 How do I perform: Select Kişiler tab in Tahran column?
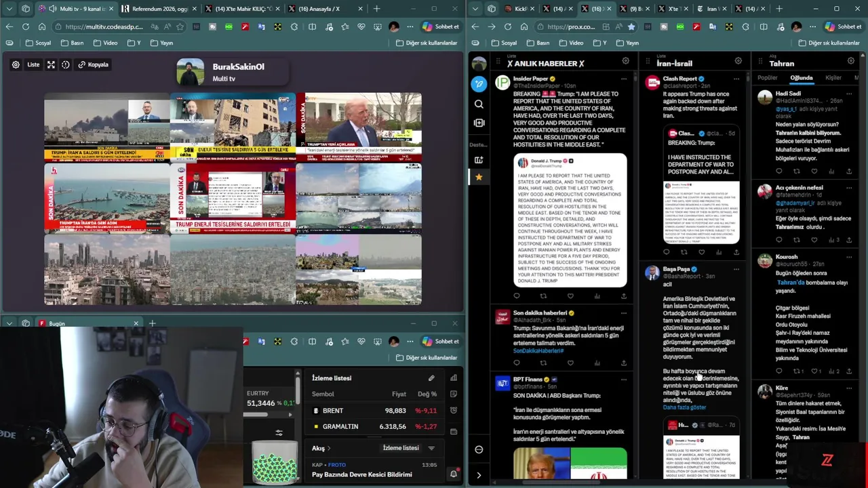click(833, 78)
